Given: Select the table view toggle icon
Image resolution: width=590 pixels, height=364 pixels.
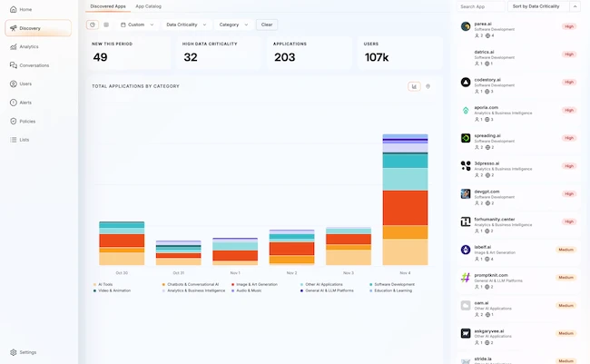Looking at the screenshot, I should (106, 25).
